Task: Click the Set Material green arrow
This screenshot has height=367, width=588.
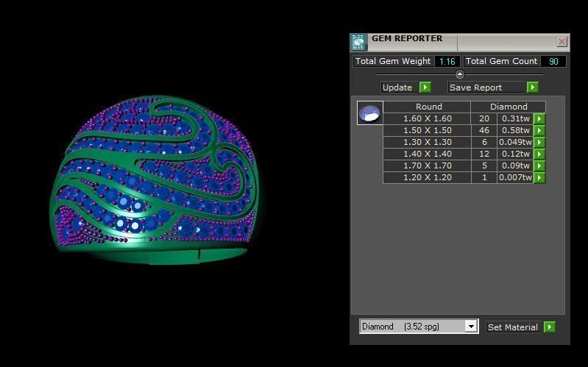Action: point(550,327)
